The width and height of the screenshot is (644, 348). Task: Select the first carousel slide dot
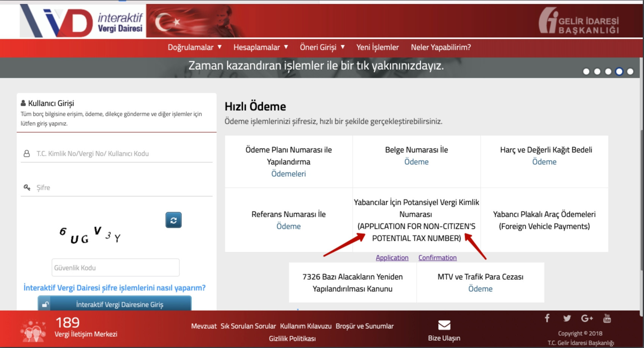coord(586,72)
